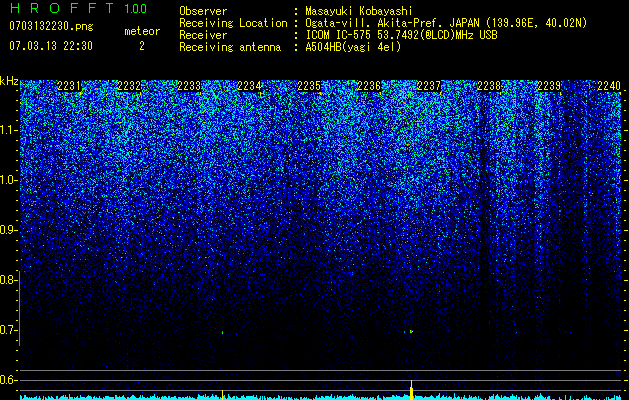Viewport: 629px width, 400px height.
Task: Click the 2236 time marker
Action: (369, 86)
